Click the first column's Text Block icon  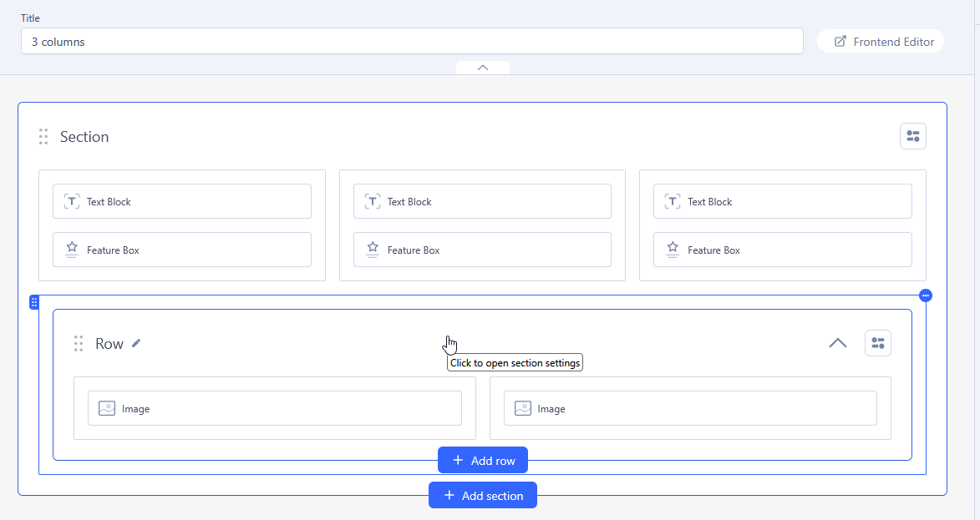click(x=72, y=202)
